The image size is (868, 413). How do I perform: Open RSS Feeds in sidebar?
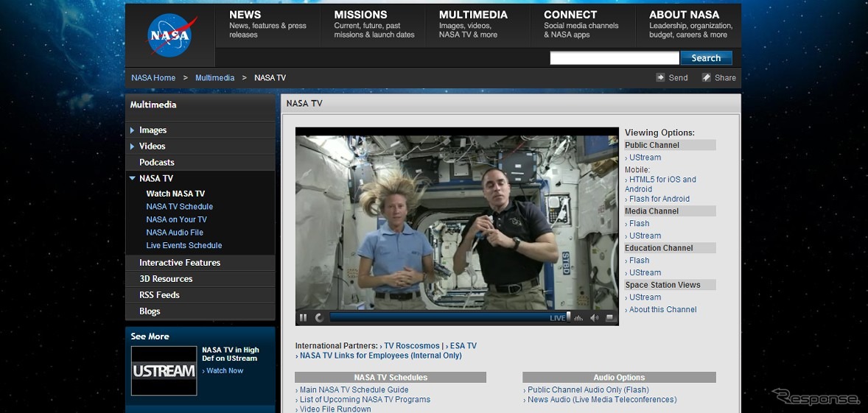(159, 295)
